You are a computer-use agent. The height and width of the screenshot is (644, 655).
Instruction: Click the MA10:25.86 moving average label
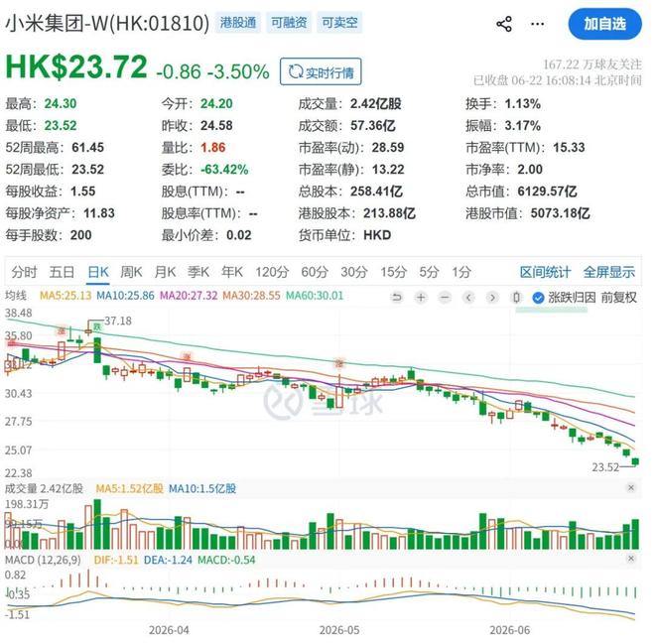pyautogui.click(x=125, y=296)
